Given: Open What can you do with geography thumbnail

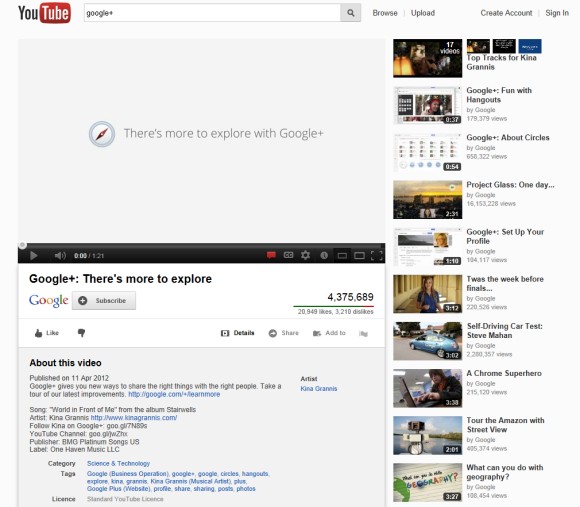Looking at the screenshot, I should [x=428, y=482].
